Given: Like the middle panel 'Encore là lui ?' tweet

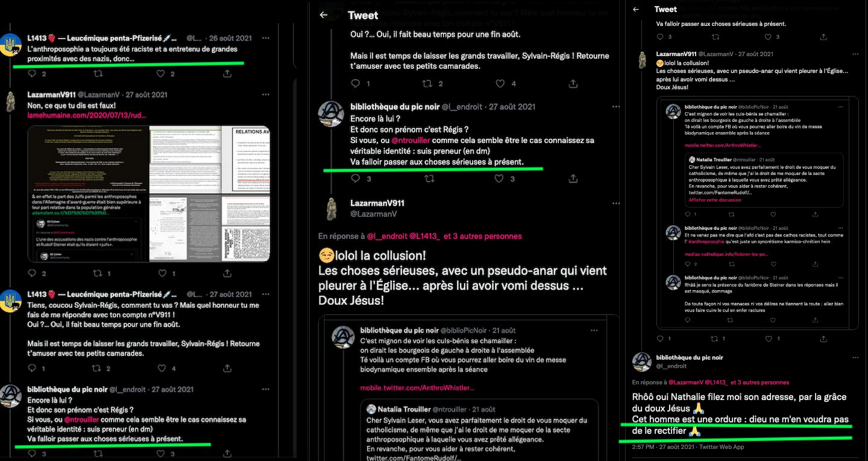Looking at the screenshot, I should pos(499,179).
